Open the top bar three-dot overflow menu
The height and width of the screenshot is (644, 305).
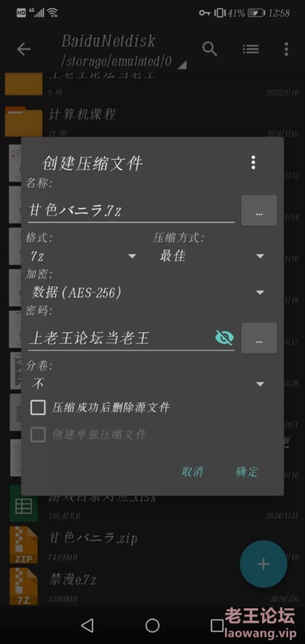tap(286, 49)
